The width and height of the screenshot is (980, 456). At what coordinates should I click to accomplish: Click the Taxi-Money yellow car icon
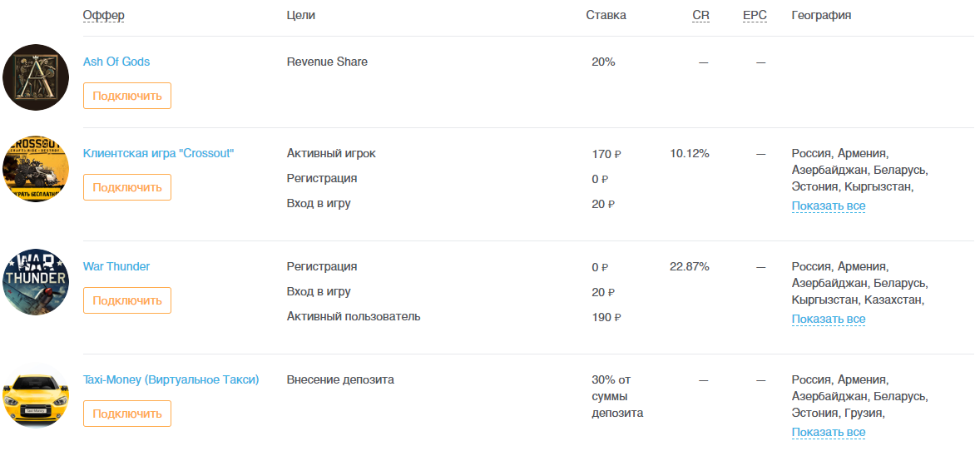point(36,395)
